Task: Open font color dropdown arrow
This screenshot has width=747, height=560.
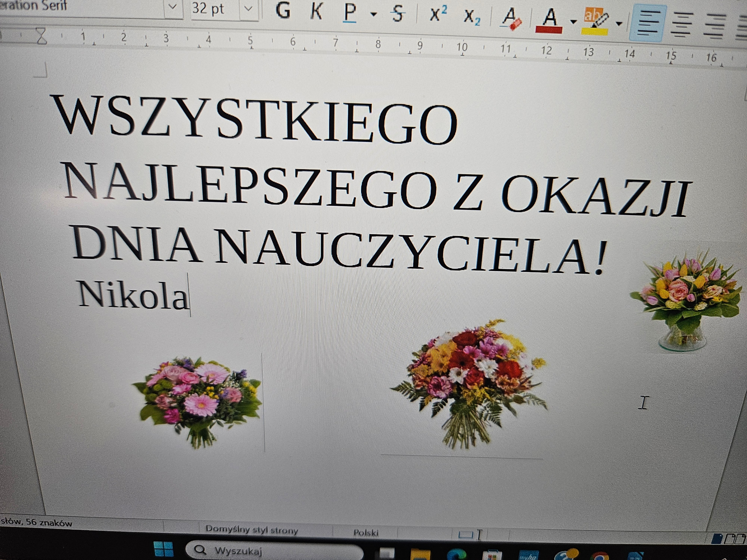Action: tap(573, 22)
